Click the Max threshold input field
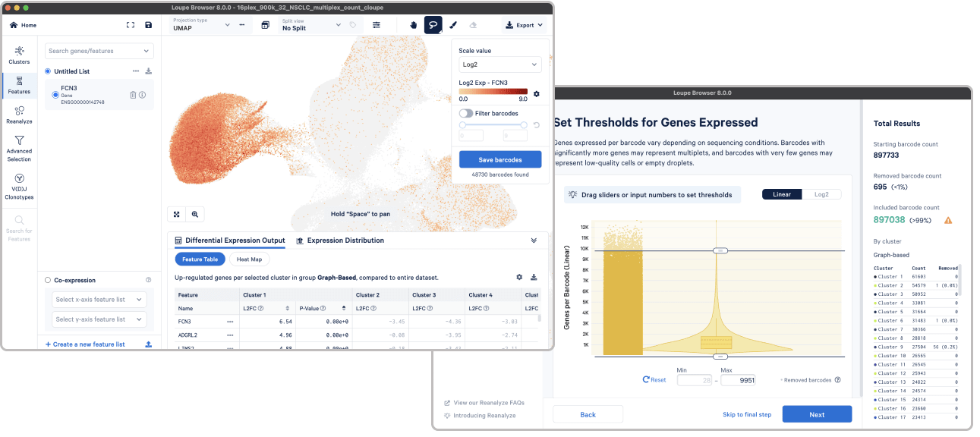Screen dimensions: 980x437 [738, 380]
